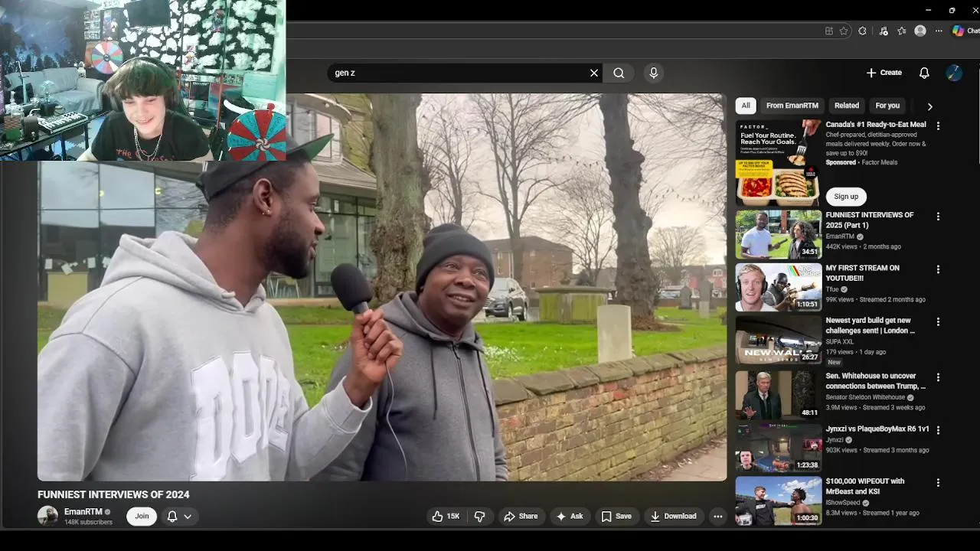Click 'Senator Sheldon Whitehouse' channel name

pos(865,398)
